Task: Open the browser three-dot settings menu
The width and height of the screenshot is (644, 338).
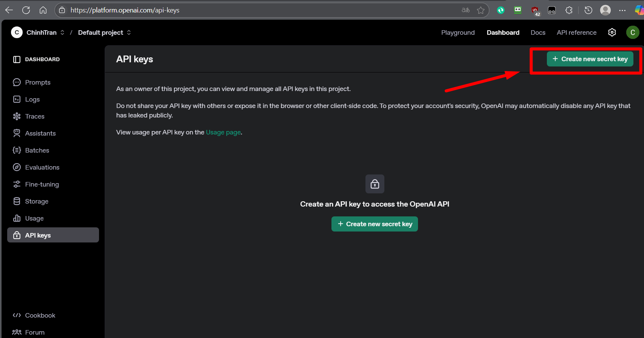Action: pos(622,10)
